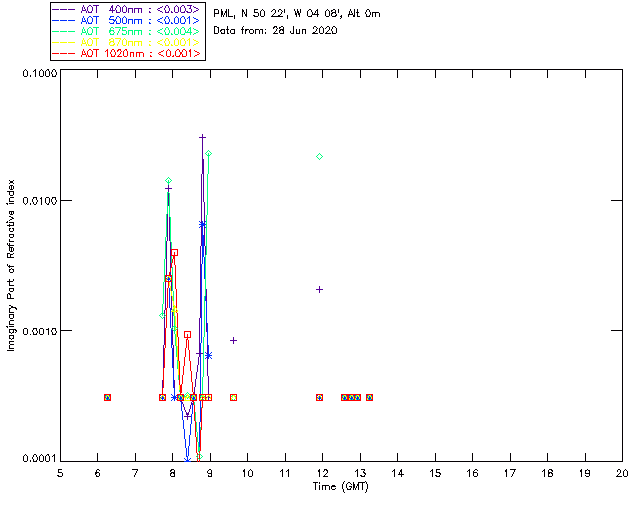Click the y-axis tick label 0.1000
Image resolution: width=640 pixels, height=512 pixels.
point(39,73)
